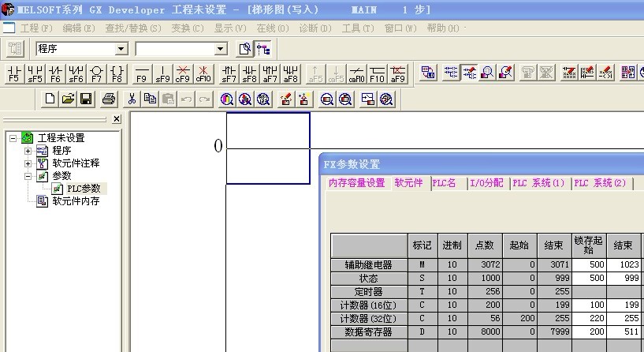Click the Print icon
Image resolution: width=644 pixels, height=352 pixels.
109,99
